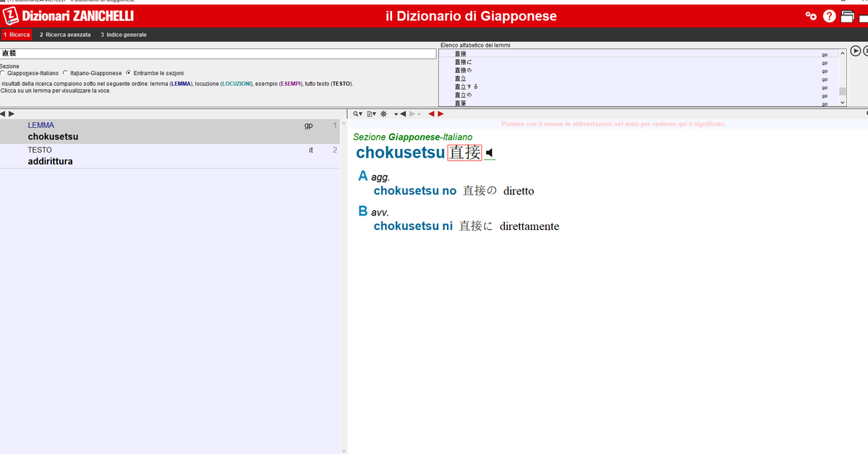Switch to 3 Indice generale tab
This screenshot has width=868, height=454.
[124, 34]
